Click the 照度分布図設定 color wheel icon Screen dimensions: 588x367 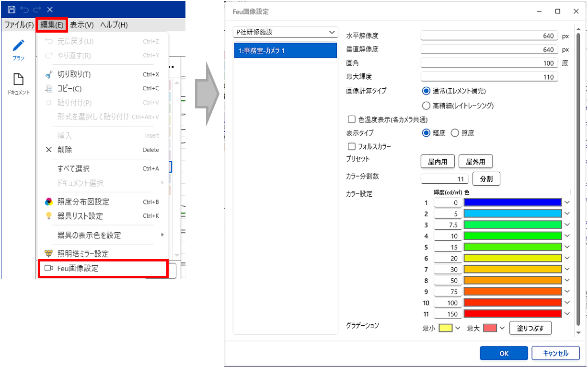pyautogui.click(x=48, y=202)
